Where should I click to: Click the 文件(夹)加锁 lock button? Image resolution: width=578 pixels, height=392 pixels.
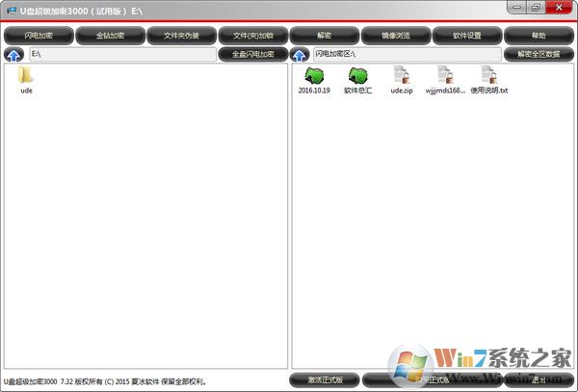click(252, 36)
